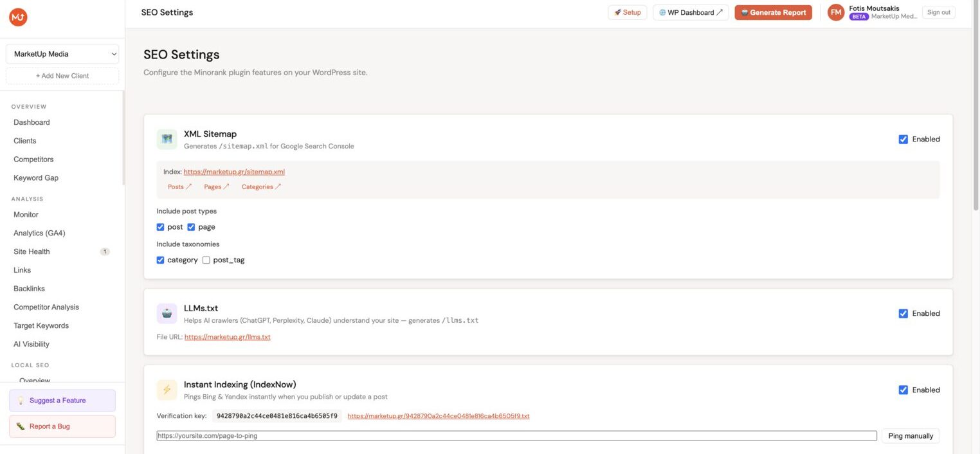Open the Posts sitemap link

pos(180,187)
